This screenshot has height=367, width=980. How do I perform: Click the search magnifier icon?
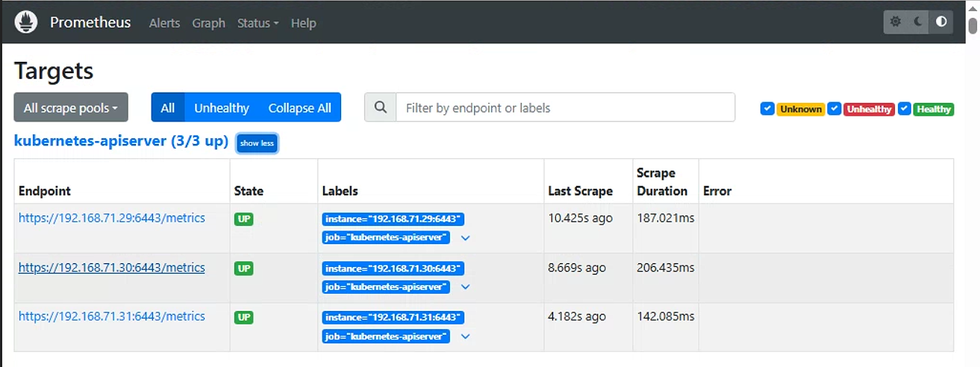click(381, 107)
